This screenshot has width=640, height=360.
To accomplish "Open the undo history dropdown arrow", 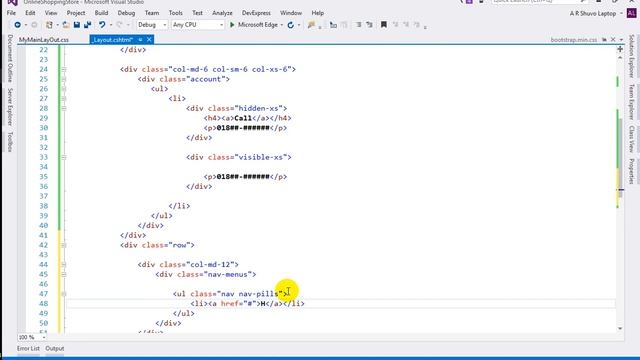I will coord(110,25).
